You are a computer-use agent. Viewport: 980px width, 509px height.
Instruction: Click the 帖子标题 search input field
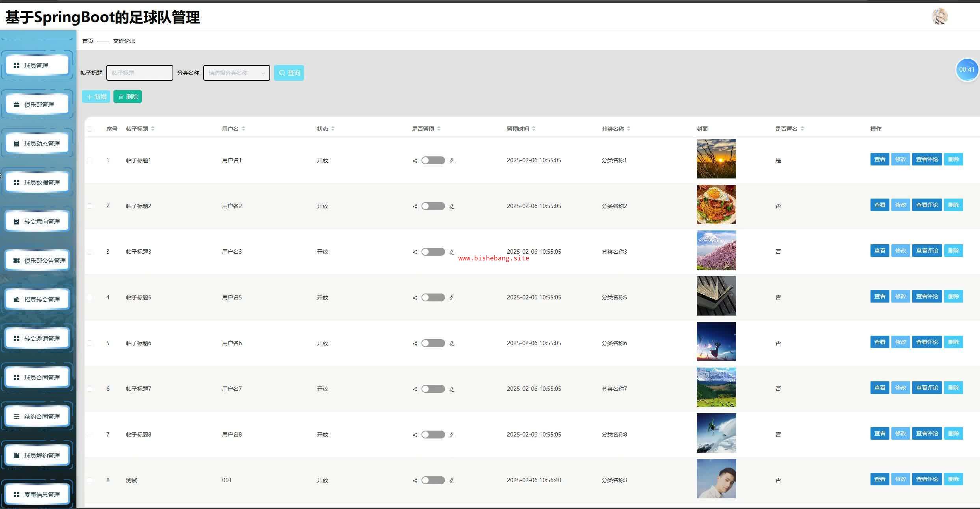click(x=140, y=73)
